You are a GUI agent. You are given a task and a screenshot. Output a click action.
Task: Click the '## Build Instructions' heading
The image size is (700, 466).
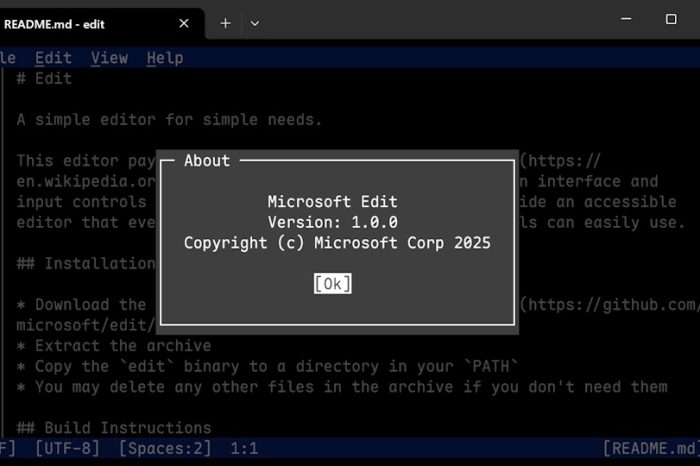[114, 428]
